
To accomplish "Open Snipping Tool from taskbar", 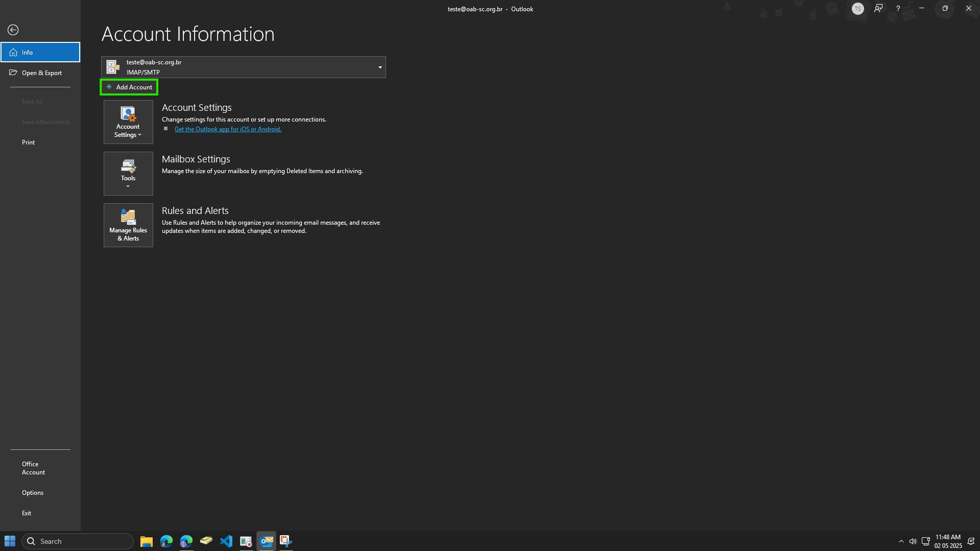I will (286, 541).
